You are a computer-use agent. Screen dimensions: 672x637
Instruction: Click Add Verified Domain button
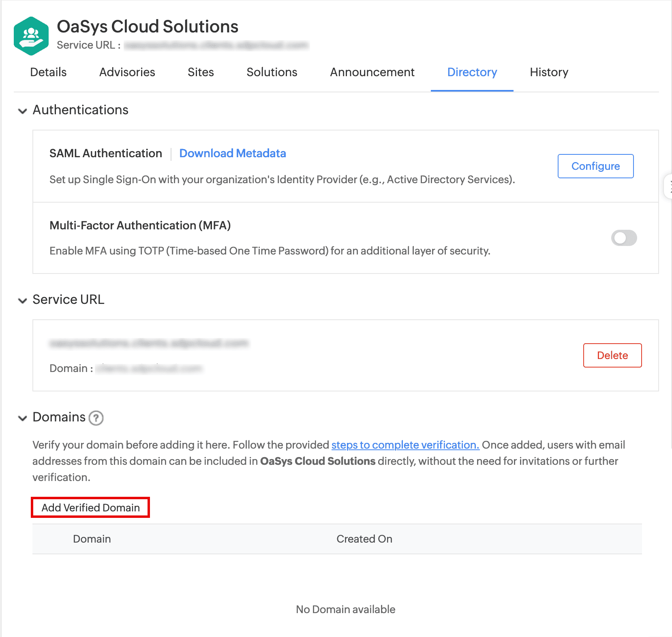[x=90, y=507]
